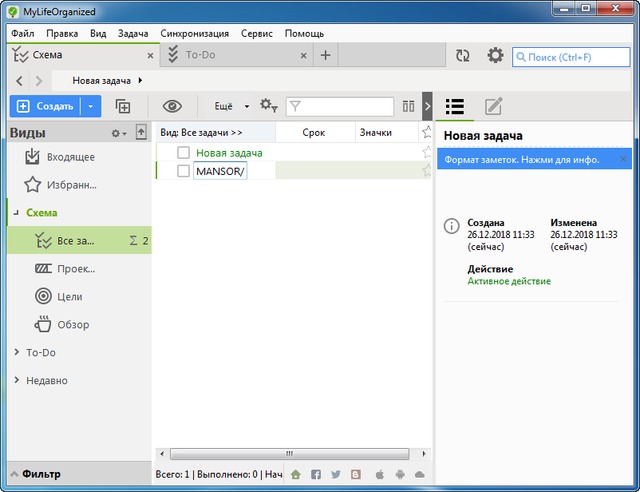Image resolution: width=640 pixels, height=492 pixels.
Task: Click the Создать button
Action: click(45, 106)
